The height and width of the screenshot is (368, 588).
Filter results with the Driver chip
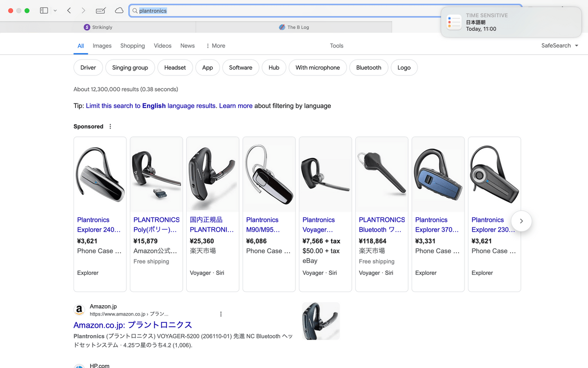pyautogui.click(x=88, y=68)
